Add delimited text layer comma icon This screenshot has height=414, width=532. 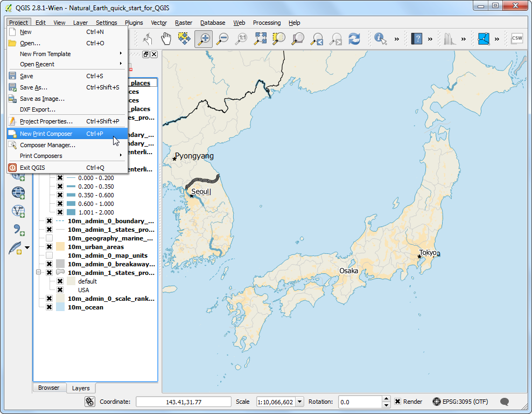tap(18, 230)
